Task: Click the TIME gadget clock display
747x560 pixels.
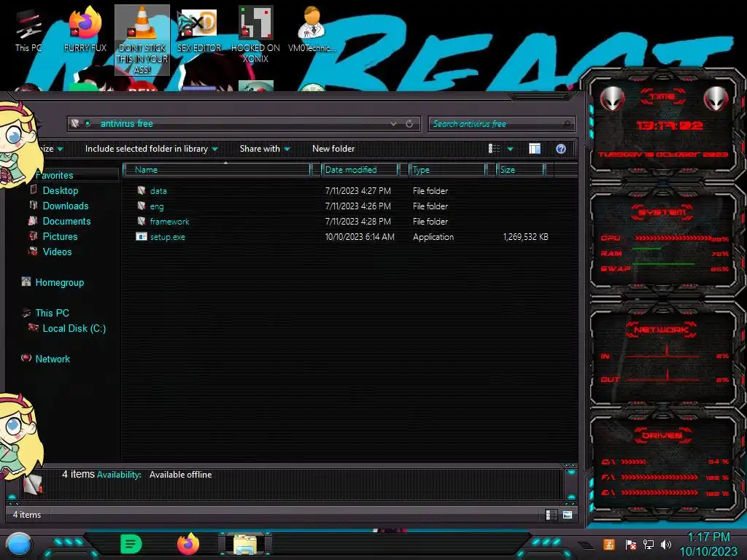Action: (x=670, y=125)
